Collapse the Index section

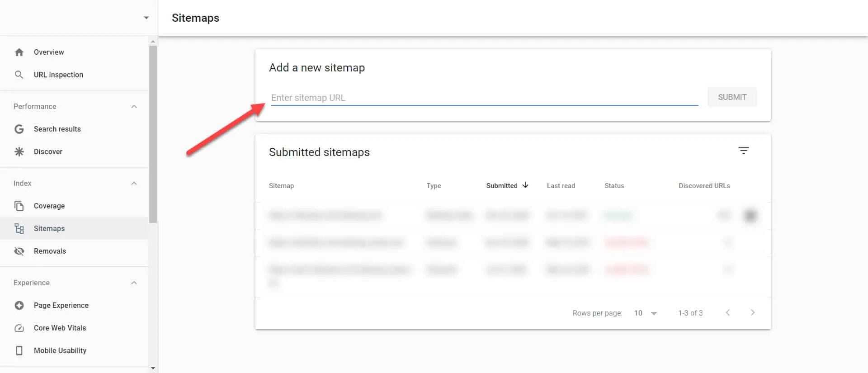134,183
